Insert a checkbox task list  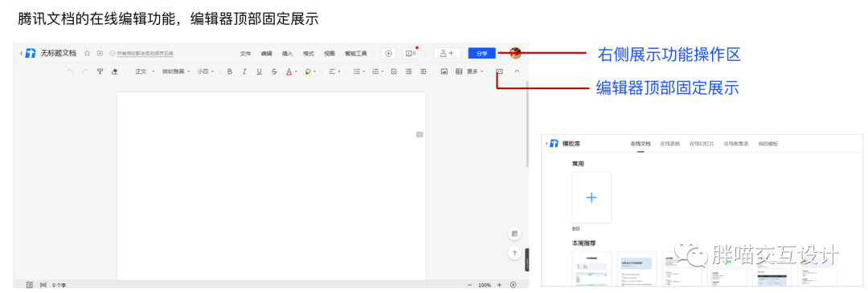[x=394, y=71]
